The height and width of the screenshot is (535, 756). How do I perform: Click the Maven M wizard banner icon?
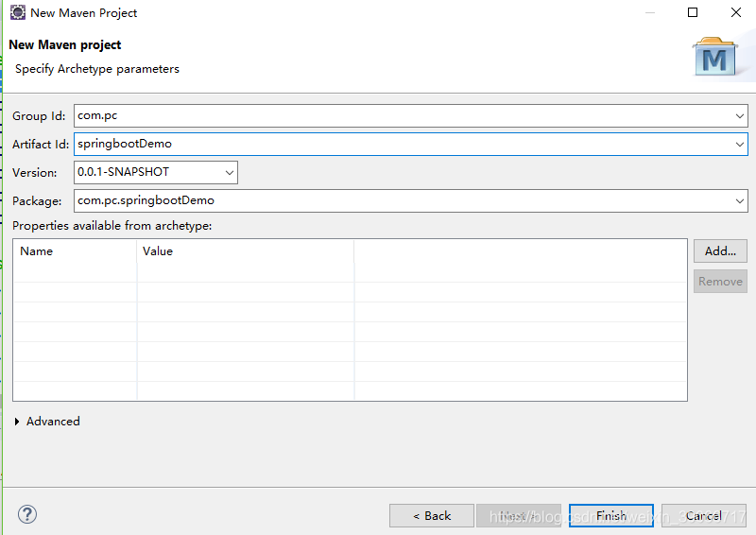click(715, 57)
